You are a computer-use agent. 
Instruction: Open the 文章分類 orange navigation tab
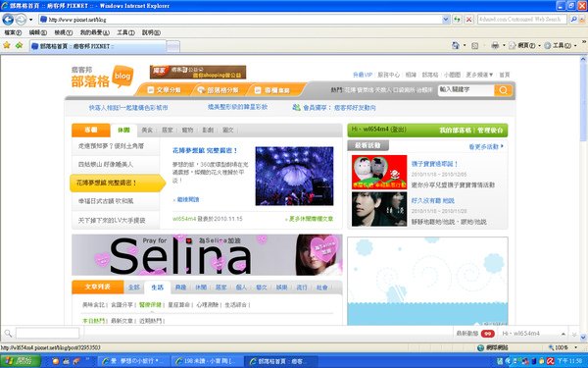coord(164,89)
